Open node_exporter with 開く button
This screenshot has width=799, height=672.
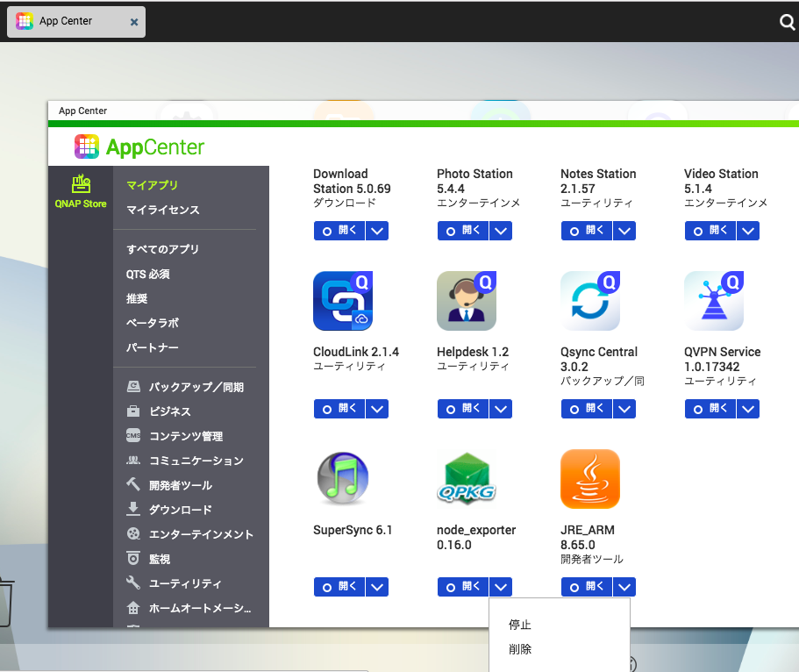tap(463, 587)
